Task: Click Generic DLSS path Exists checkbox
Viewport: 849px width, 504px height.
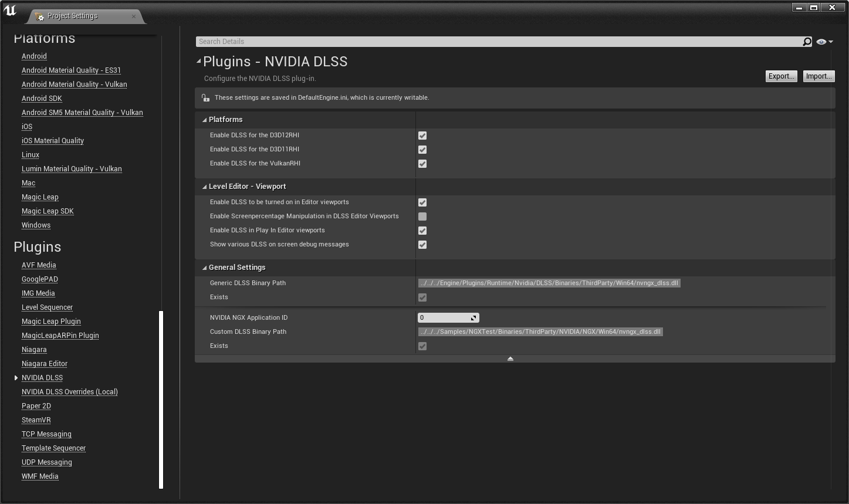Action: [x=422, y=297]
